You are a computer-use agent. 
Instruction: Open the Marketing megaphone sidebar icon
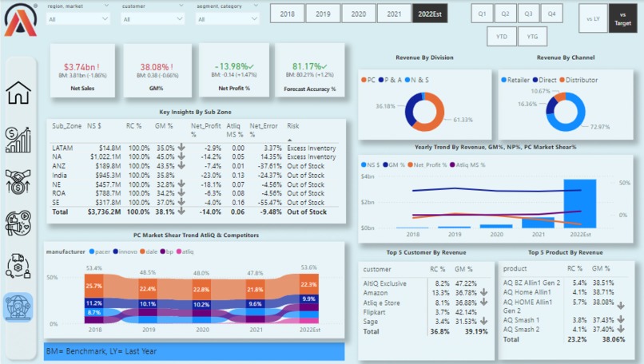(x=18, y=223)
